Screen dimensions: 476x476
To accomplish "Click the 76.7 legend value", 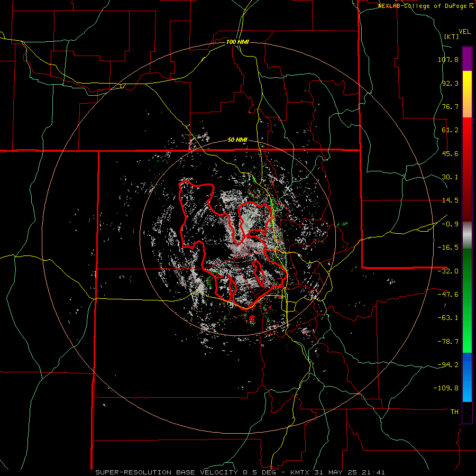I will point(450,106).
